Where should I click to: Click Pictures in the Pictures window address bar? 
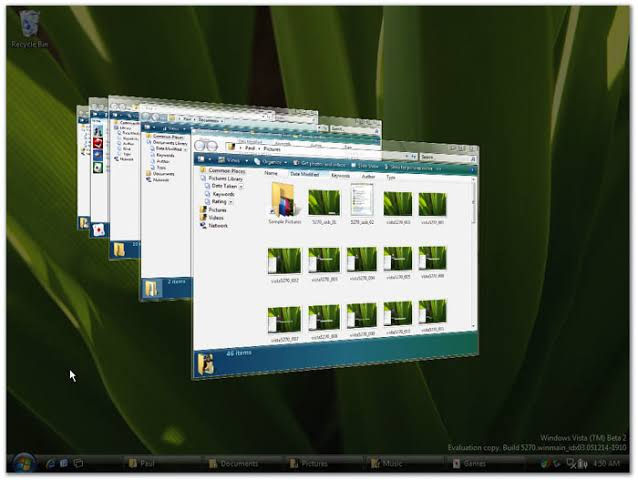tap(272, 149)
